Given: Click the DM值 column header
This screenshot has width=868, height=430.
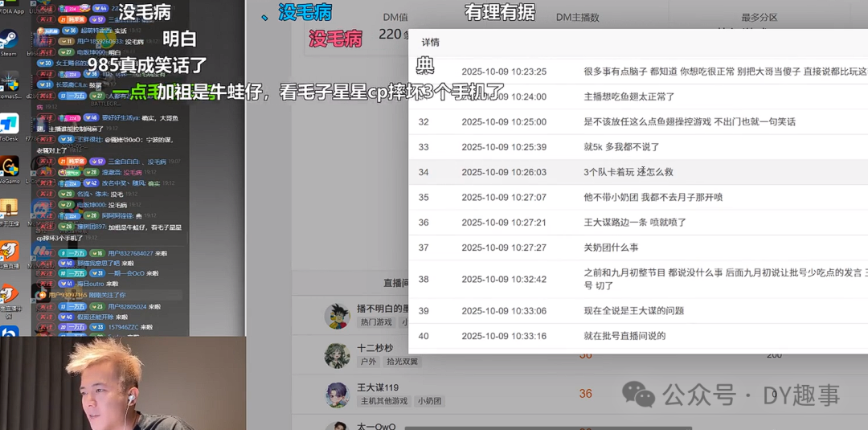Looking at the screenshot, I should point(395,17).
